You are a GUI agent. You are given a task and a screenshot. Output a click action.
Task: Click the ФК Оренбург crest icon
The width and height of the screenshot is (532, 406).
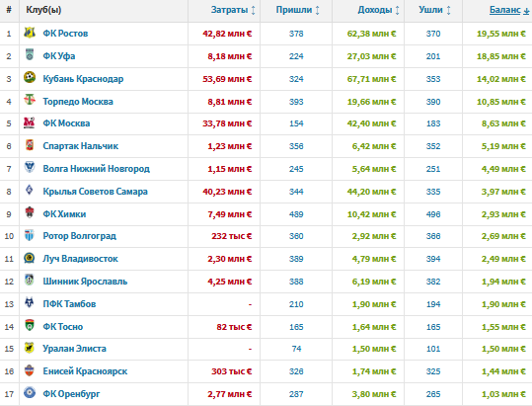(30, 393)
